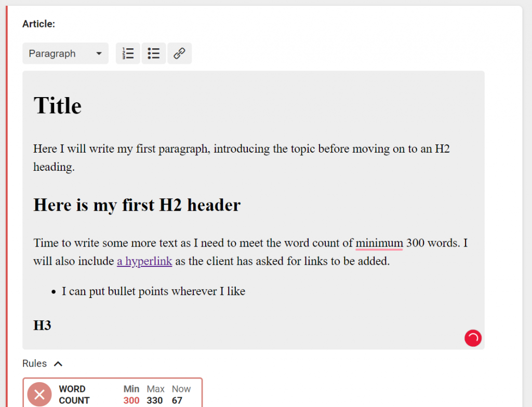Click the Now value 67
532x407 pixels.
coord(177,401)
